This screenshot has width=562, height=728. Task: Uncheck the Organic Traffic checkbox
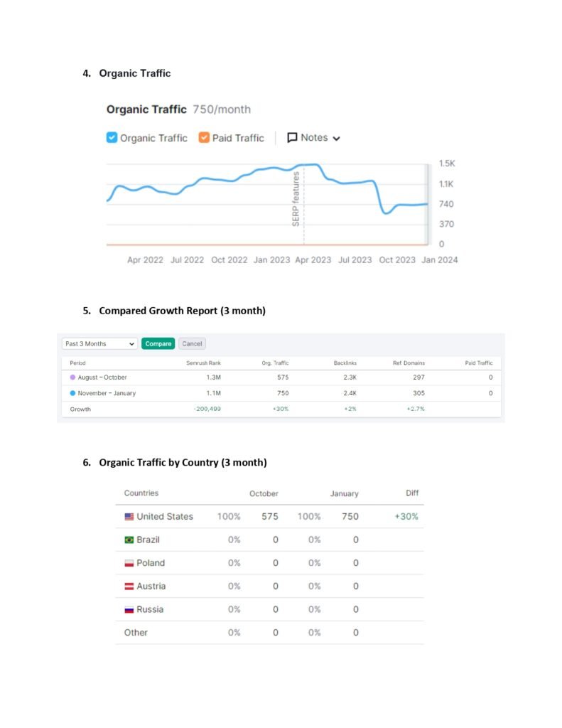click(112, 138)
